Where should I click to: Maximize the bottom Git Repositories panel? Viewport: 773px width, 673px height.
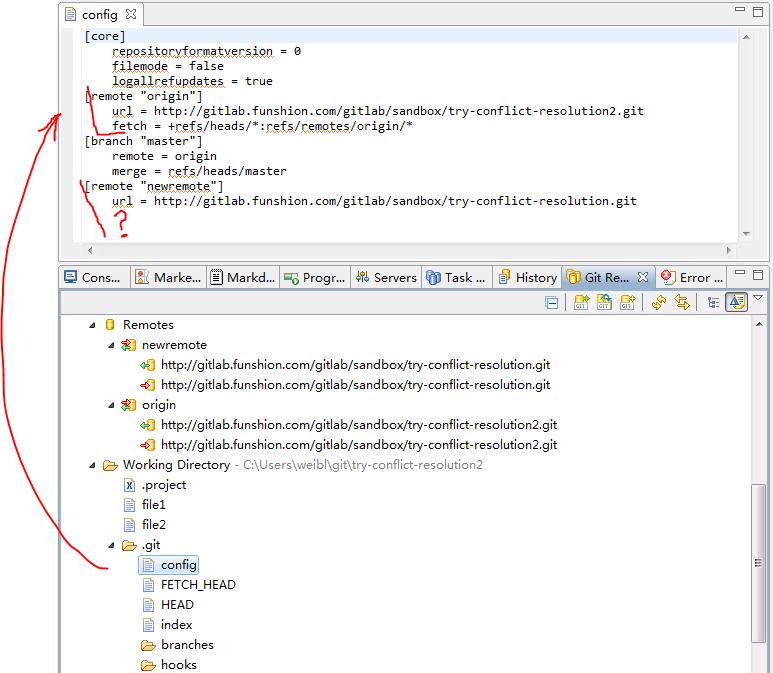(760, 273)
